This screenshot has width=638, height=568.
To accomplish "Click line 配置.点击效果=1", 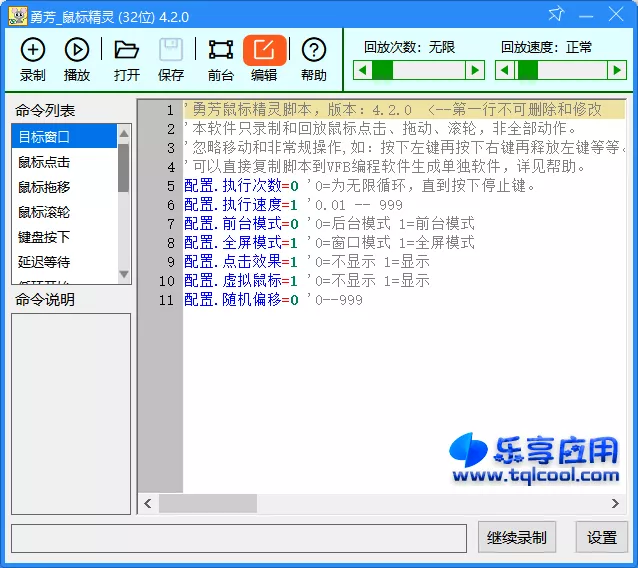I will point(241,262).
